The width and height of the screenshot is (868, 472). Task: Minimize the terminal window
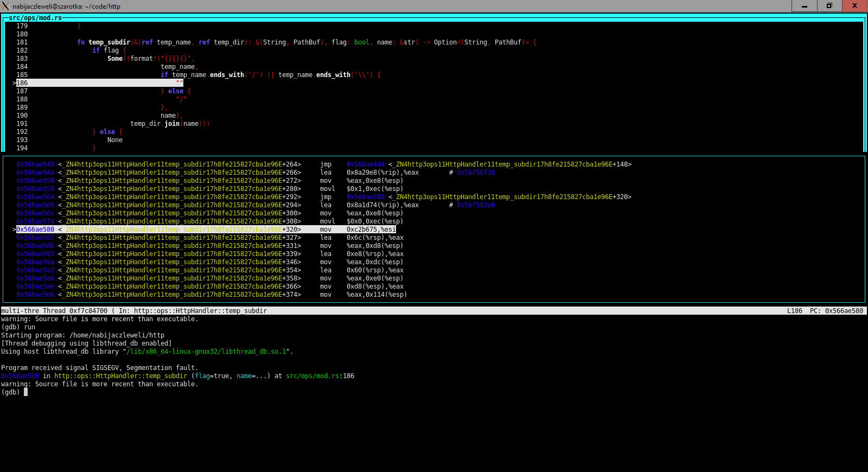point(805,6)
